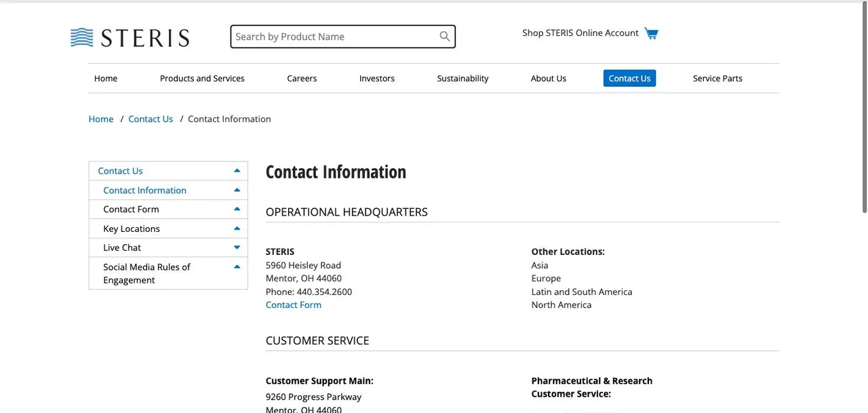
Task: Open Contact Form in the sidebar
Action: pyautogui.click(x=131, y=209)
